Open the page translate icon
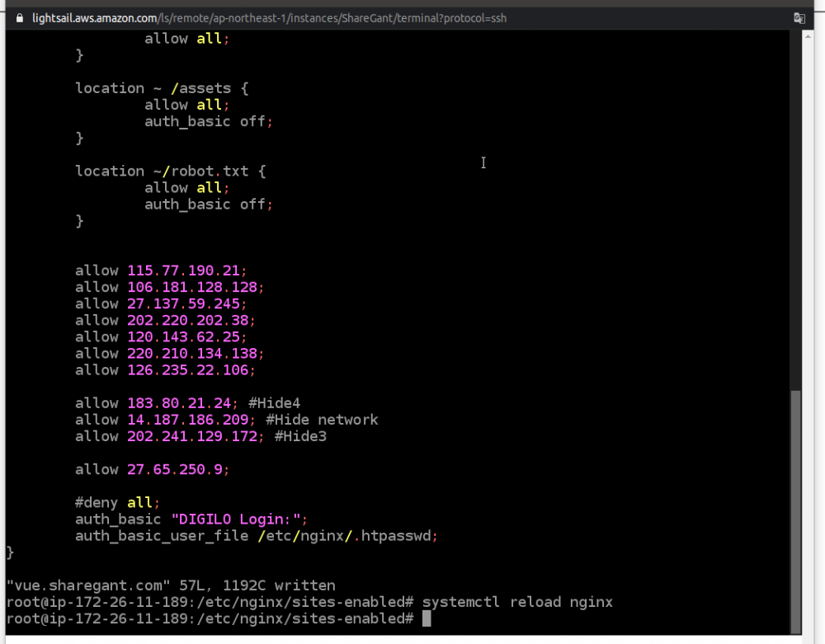 click(799, 18)
